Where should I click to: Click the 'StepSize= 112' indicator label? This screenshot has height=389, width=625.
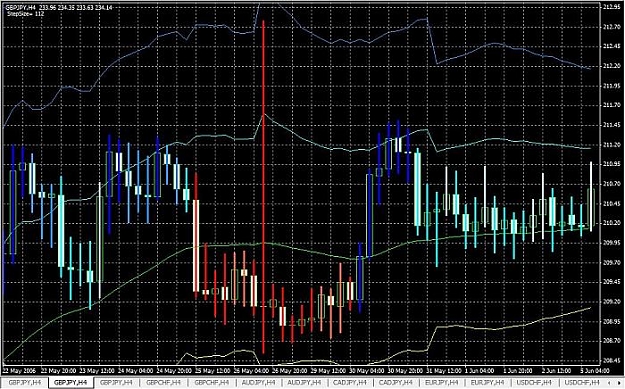click(x=26, y=14)
